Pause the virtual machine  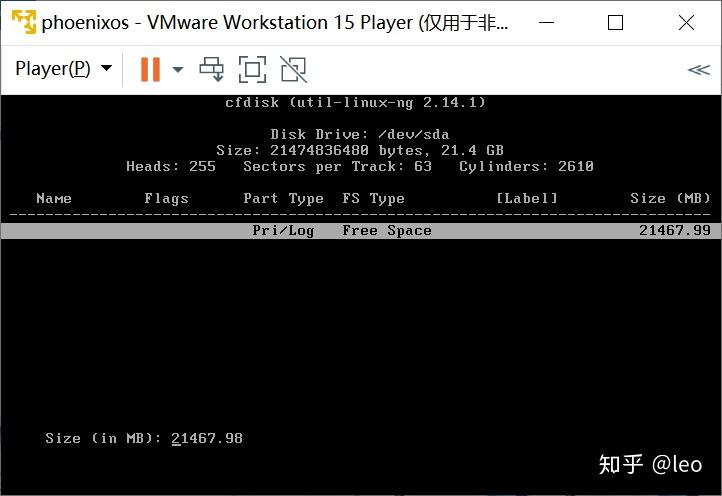point(150,70)
